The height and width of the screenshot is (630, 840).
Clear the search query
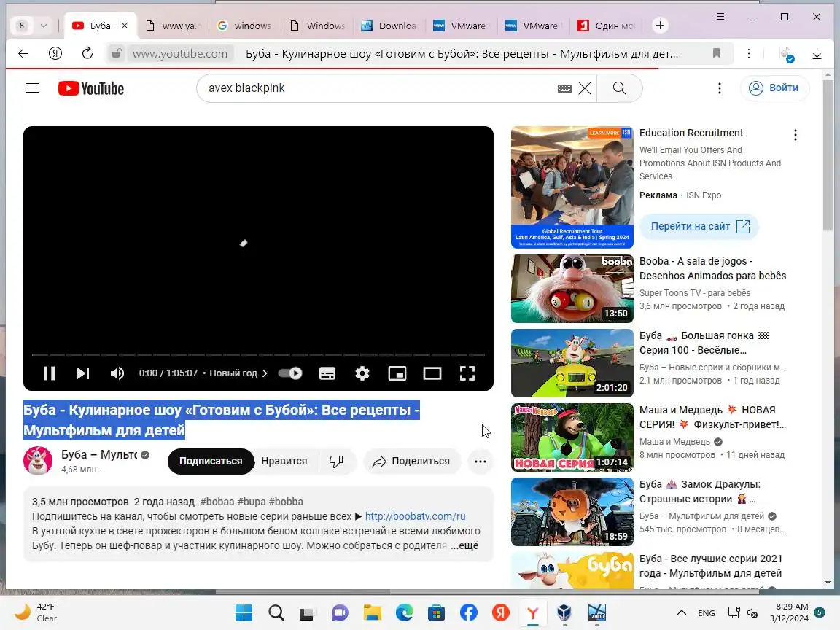(585, 88)
